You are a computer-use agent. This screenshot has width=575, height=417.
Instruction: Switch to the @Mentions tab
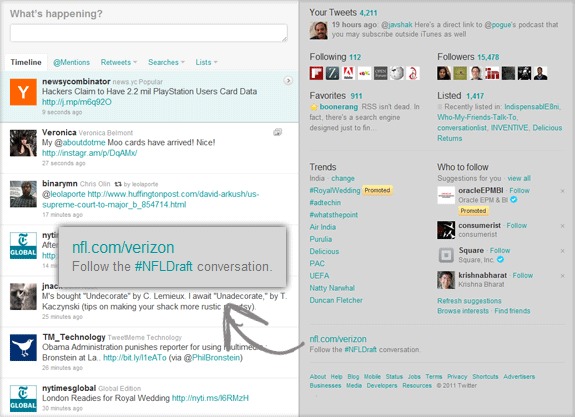click(x=72, y=62)
